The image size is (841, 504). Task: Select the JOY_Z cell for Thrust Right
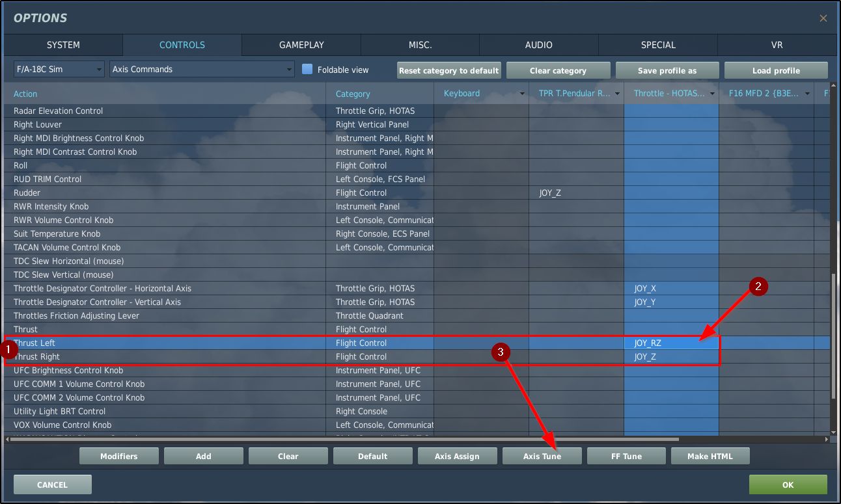click(670, 356)
